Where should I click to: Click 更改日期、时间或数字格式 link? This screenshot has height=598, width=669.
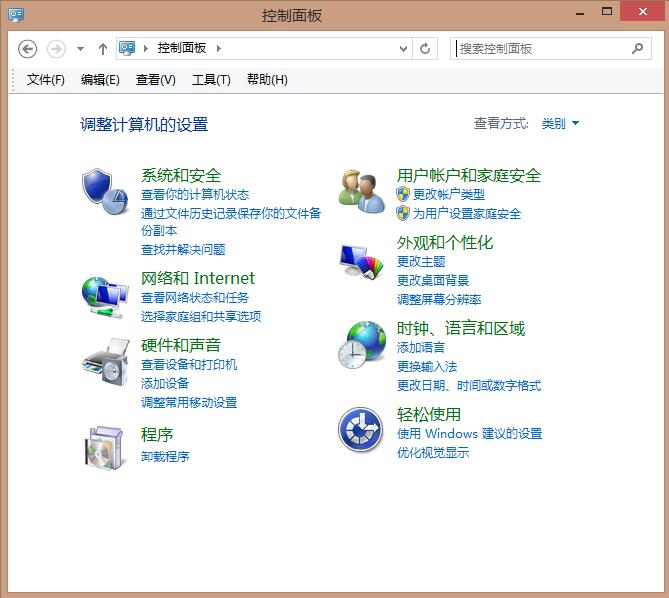[x=469, y=386]
